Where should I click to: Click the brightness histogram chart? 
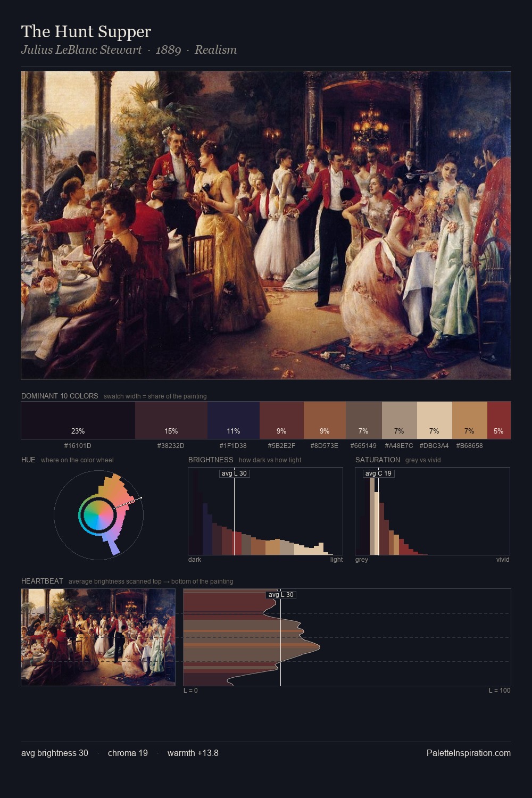click(265, 511)
